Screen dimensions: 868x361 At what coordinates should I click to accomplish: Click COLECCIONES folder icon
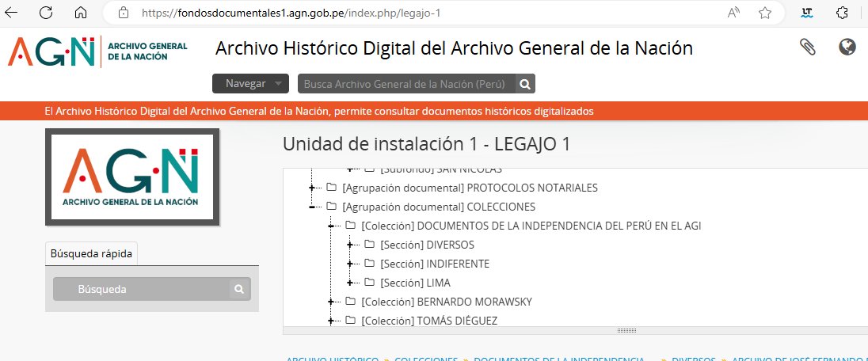click(332, 207)
